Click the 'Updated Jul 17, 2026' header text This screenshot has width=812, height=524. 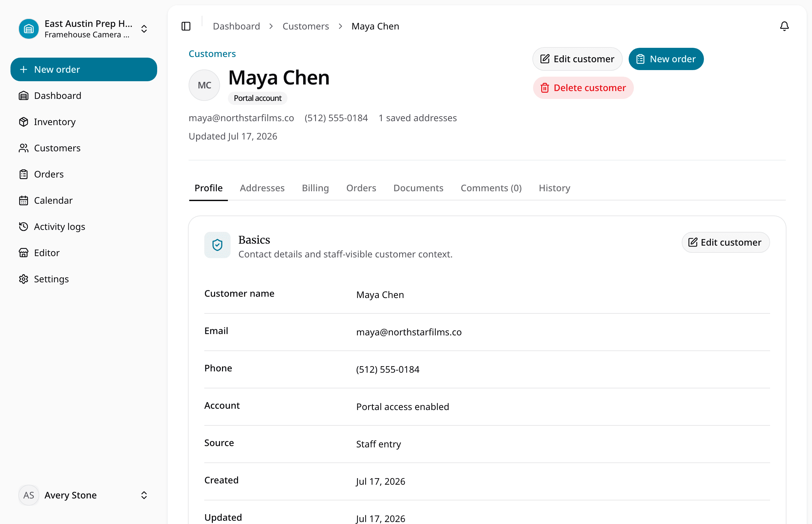pos(233,137)
